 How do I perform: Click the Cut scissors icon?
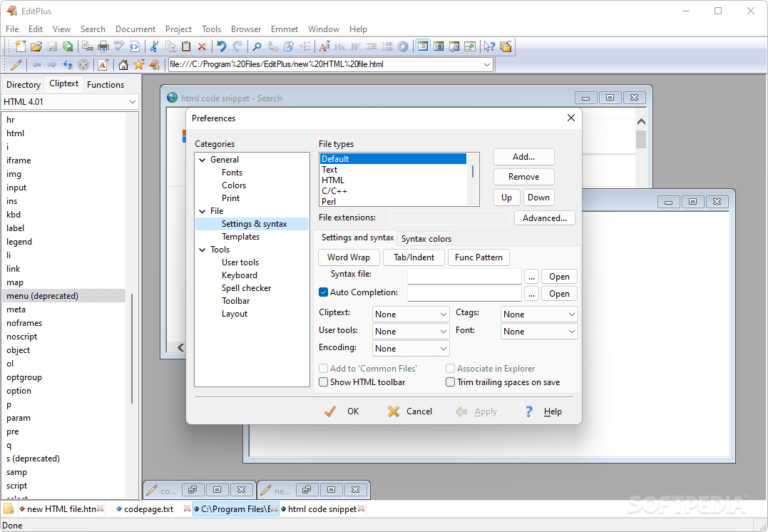pos(154,46)
